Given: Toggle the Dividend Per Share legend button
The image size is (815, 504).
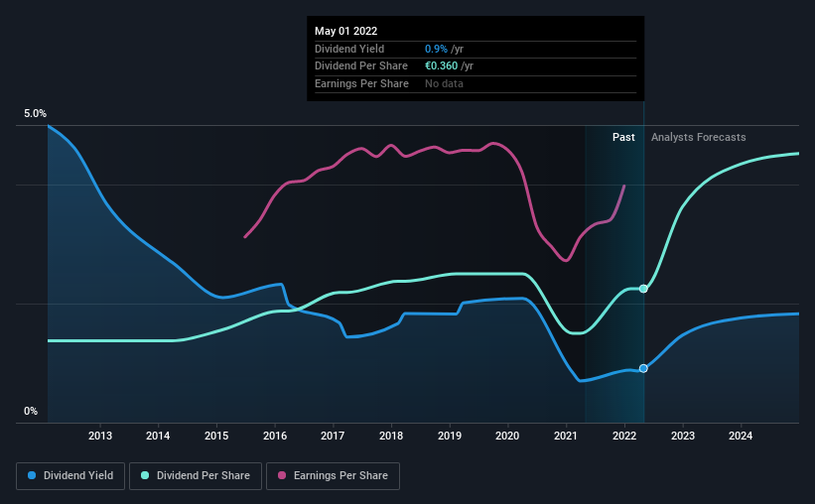Looking at the screenshot, I should click(201, 476).
